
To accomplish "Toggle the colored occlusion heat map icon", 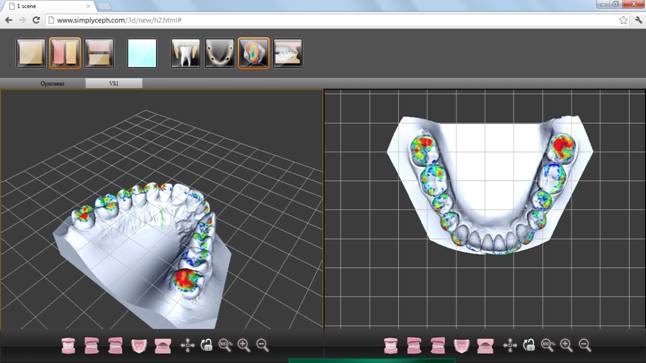I will pyautogui.click(x=254, y=53).
